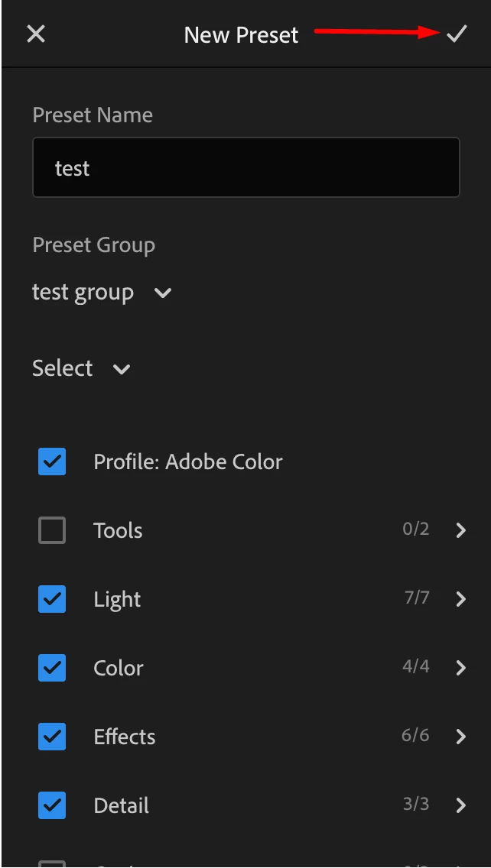This screenshot has width=491, height=868.
Task: Enable the Tools checkbox
Action: (52, 530)
